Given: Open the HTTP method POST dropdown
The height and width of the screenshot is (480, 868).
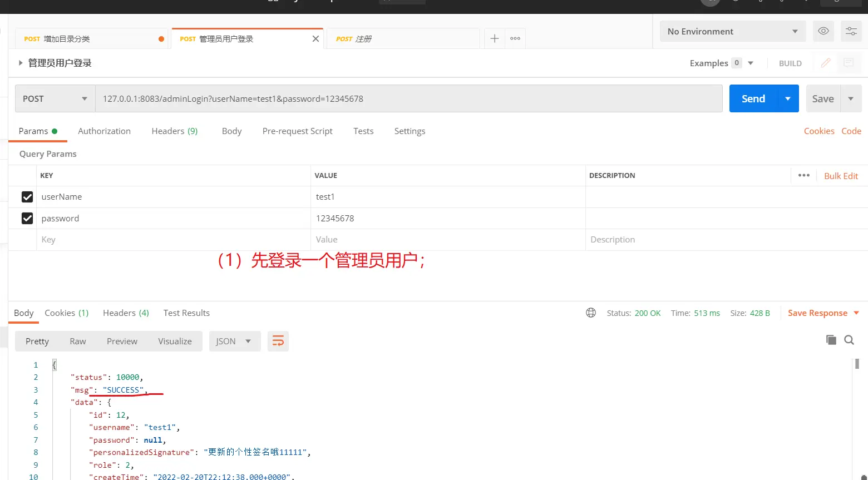Looking at the screenshot, I should pos(55,98).
